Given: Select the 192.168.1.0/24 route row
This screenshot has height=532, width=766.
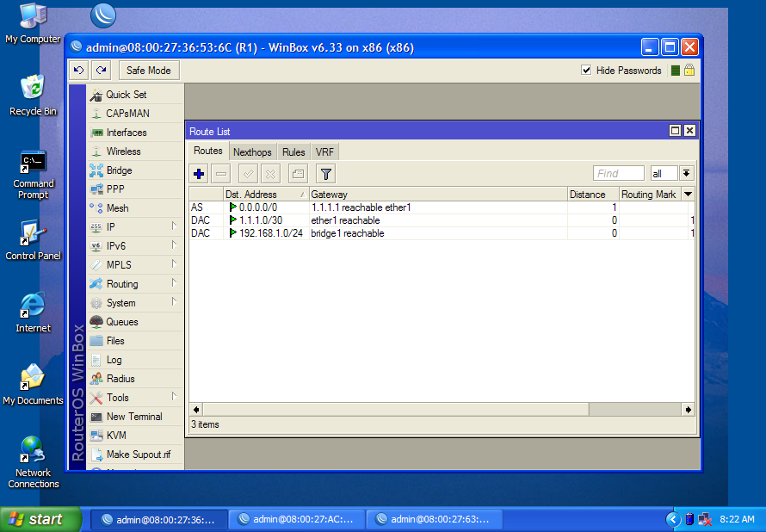Looking at the screenshot, I should pyautogui.click(x=442, y=233).
